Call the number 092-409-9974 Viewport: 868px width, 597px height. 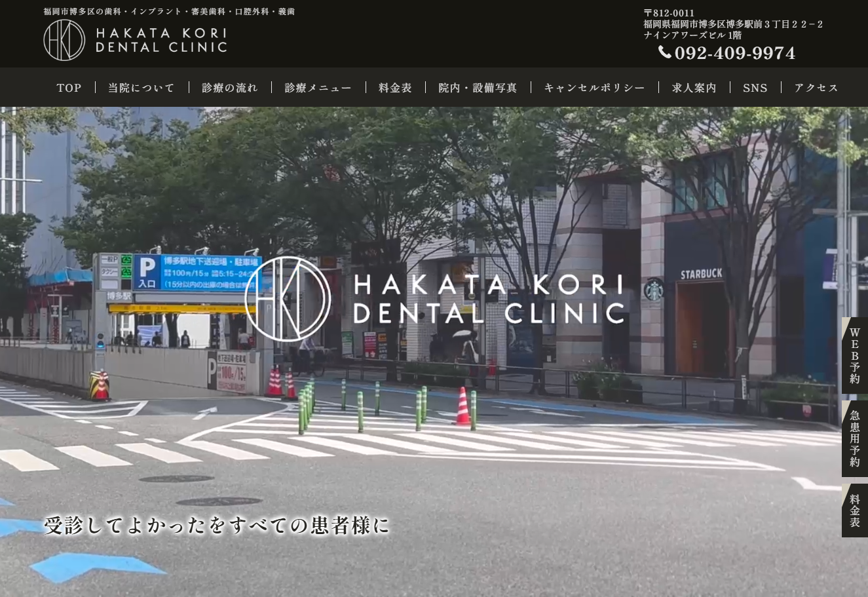735,53
